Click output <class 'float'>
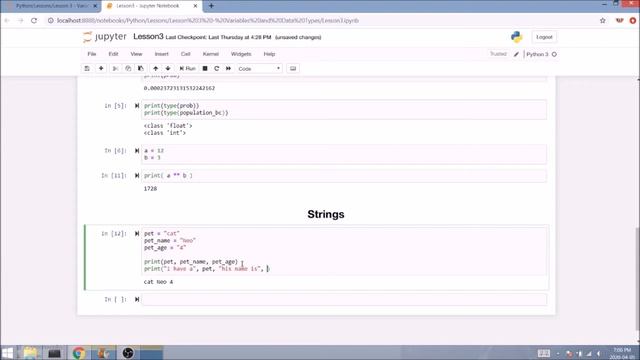 (x=168, y=126)
